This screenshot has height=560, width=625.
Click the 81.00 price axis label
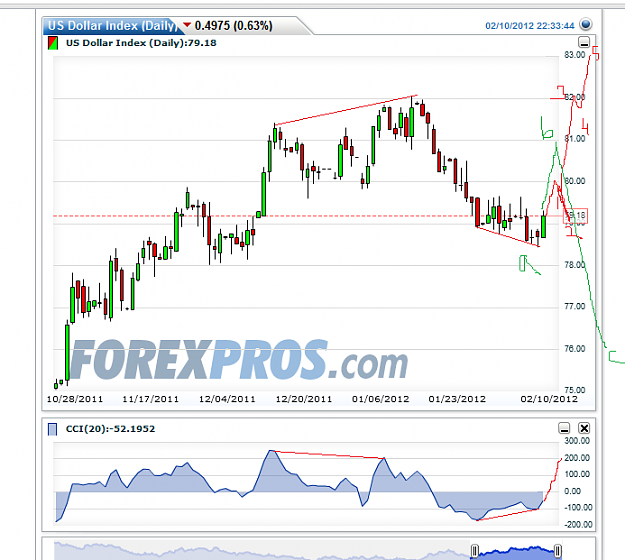click(575, 139)
